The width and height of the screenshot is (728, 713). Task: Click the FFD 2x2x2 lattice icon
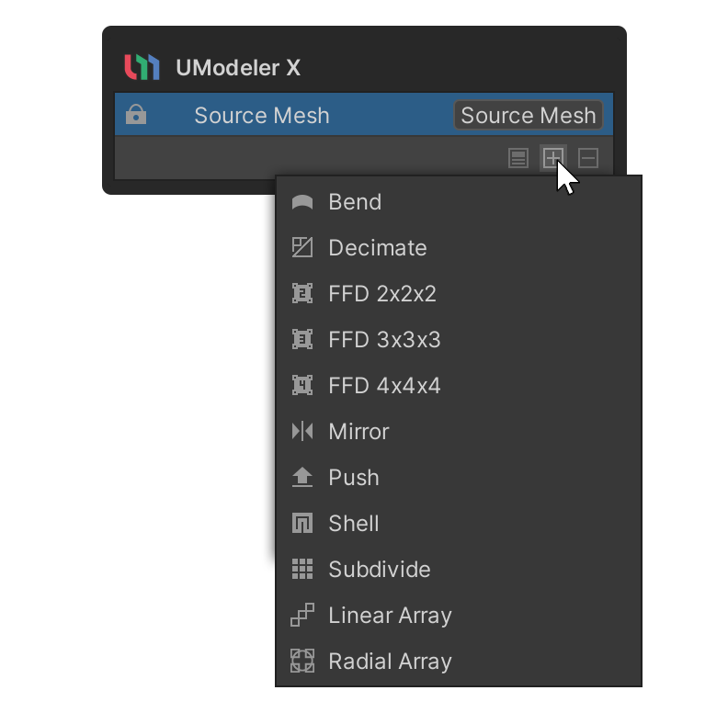click(x=302, y=293)
